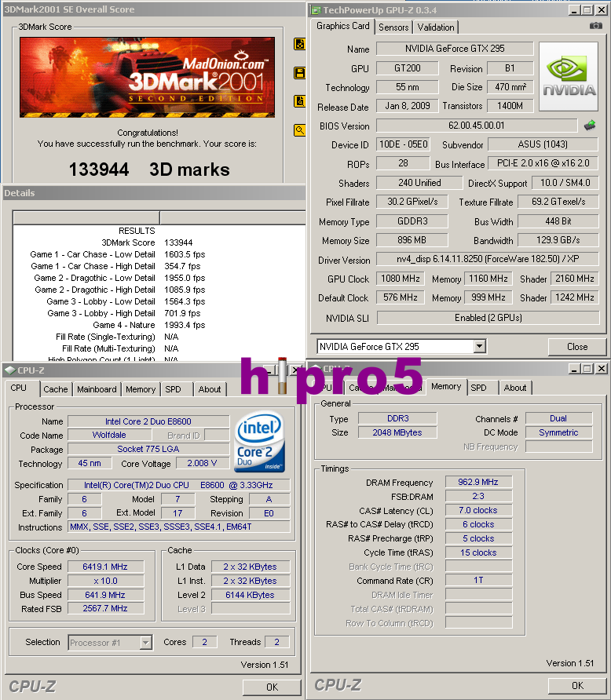Click the document with magnifier icon in 3DMark

pyautogui.click(x=299, y=101)
